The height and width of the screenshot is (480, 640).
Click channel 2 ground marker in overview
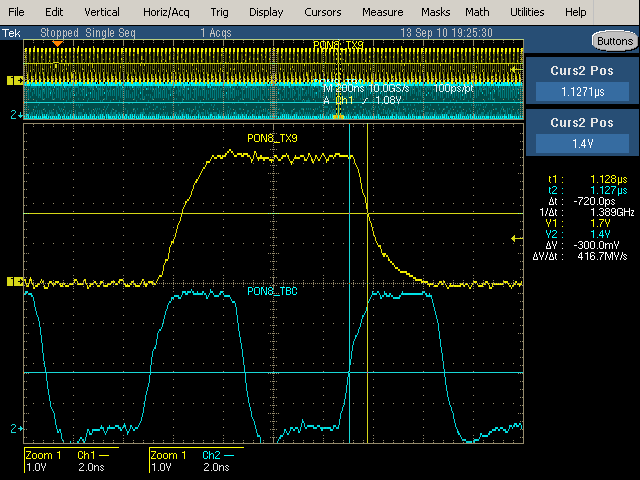[15, 115]
